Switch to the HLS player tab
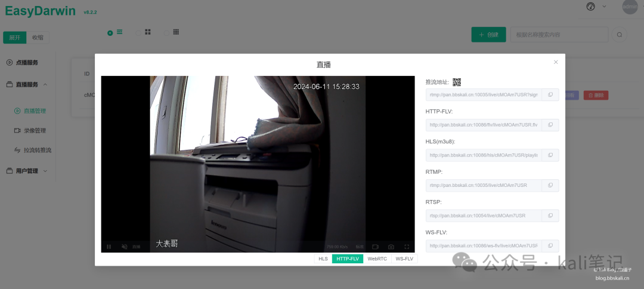This screenshot has height=289, width=644. coord(323,259)
